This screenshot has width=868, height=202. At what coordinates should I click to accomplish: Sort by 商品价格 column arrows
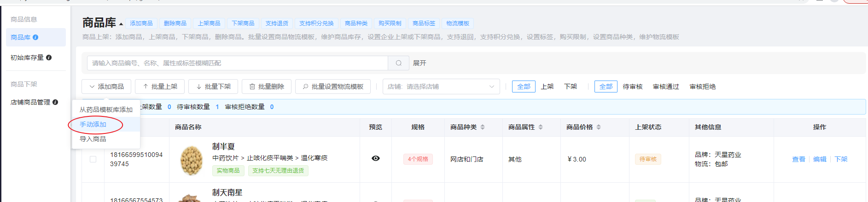click(599, 127)
